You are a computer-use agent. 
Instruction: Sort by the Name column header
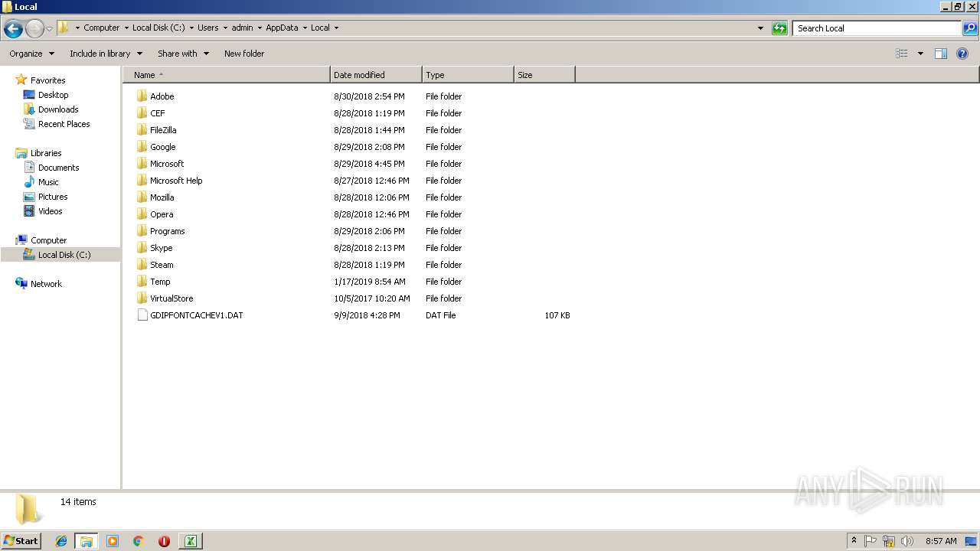point(227,75)
